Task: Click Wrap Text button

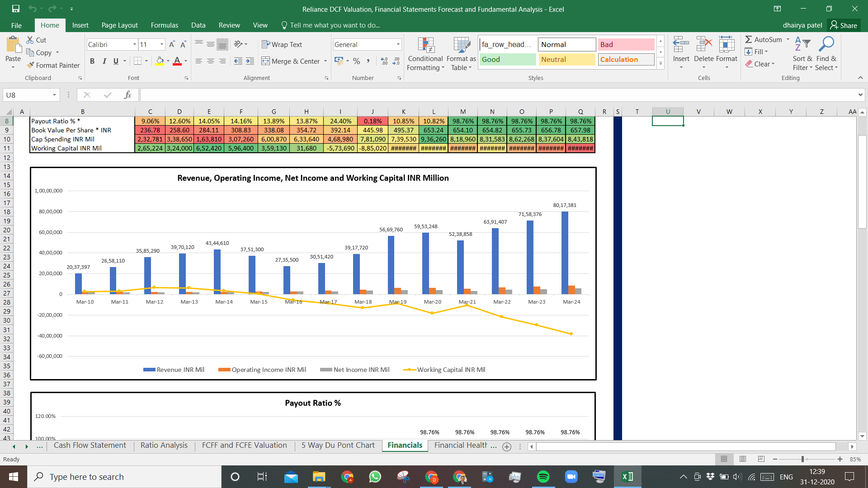Action: click(282, 44)
